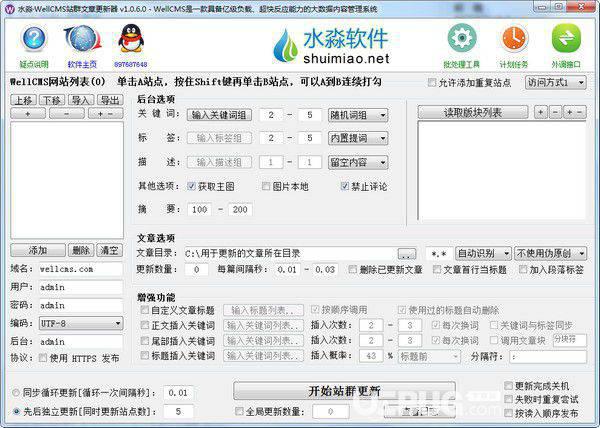The height and width of the screenshot is (428, 600).
Task: Click the 水淼软件 shuimiao.net logo
Action: tap(332, 46)
